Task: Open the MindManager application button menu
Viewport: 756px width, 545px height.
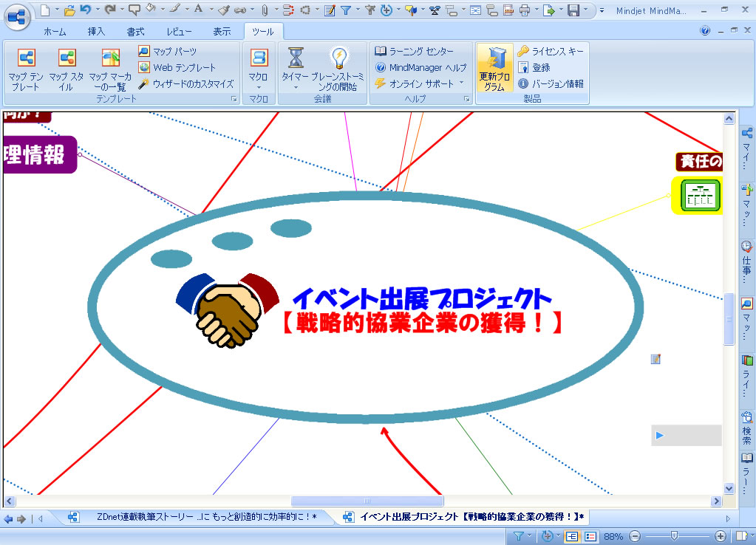Action: point(17,17)
